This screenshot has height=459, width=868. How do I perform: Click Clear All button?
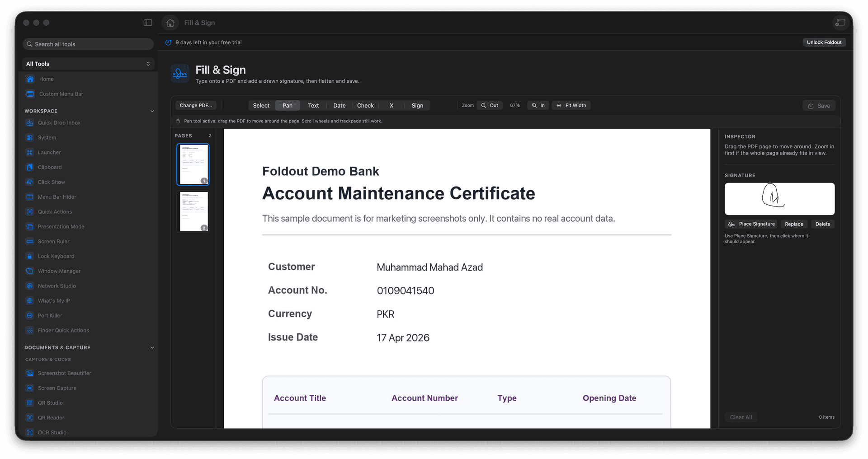pos(741,417)
